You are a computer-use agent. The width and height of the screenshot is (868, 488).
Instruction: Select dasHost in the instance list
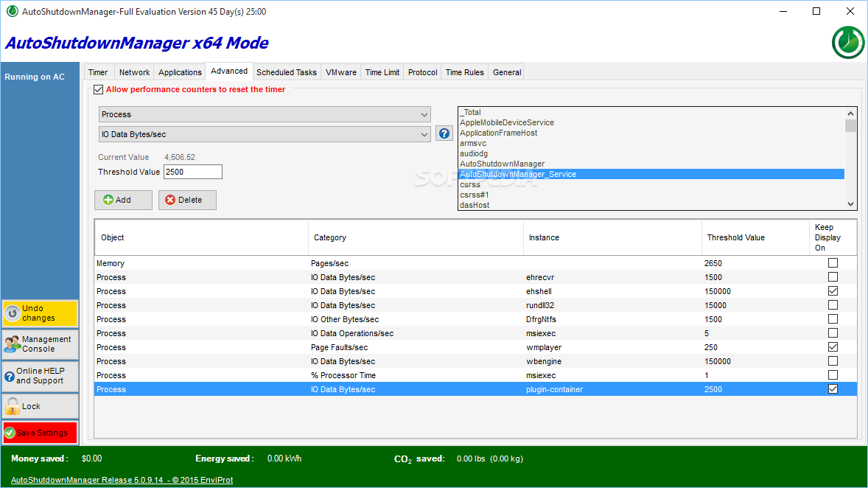point(651,205)
